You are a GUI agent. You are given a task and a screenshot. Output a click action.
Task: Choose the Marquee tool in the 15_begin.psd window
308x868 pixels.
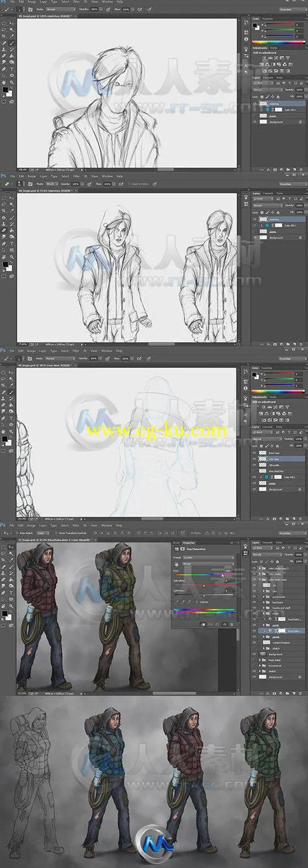[x=4, y=546]
